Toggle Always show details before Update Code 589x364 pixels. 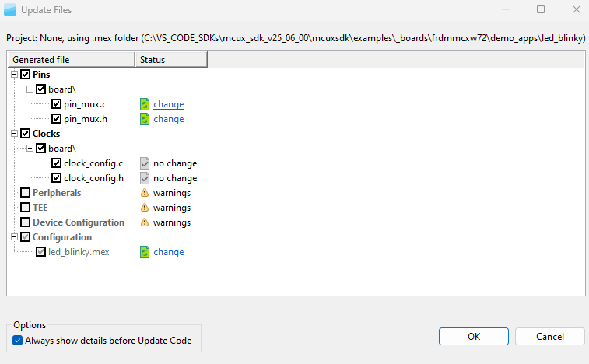[18, 341]
